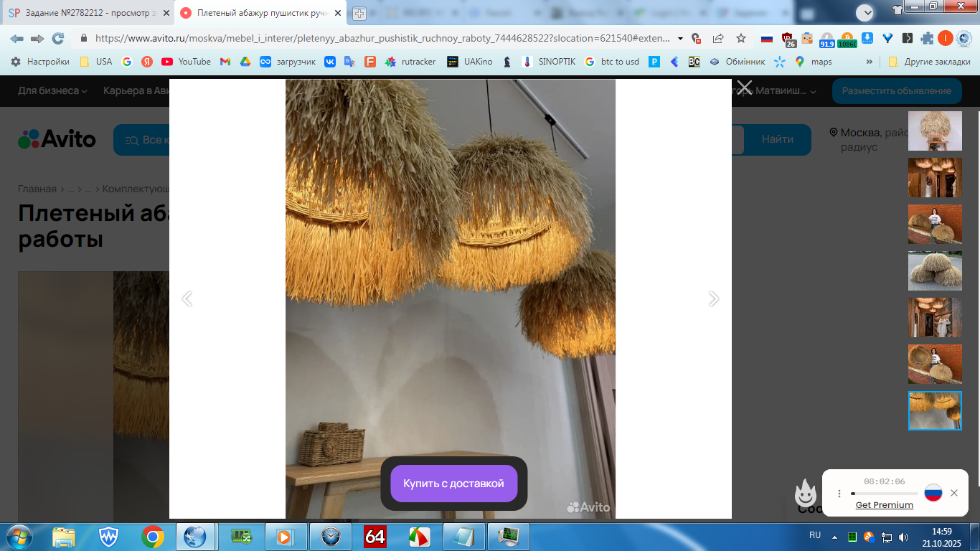Open the second gallery thumbnail
Image resolution: width=980 pixels, height=551 pixels.
click(x=935, y=177)
